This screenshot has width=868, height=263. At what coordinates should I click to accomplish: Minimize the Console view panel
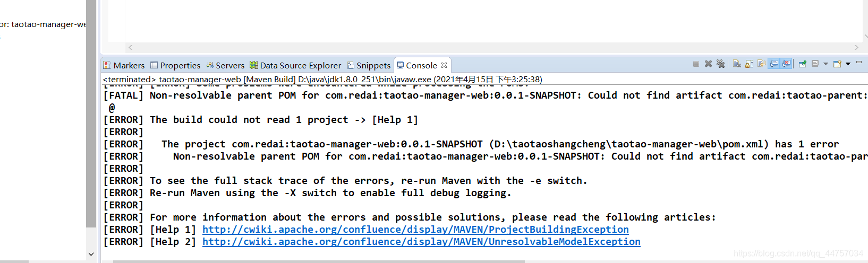(859, 63)
